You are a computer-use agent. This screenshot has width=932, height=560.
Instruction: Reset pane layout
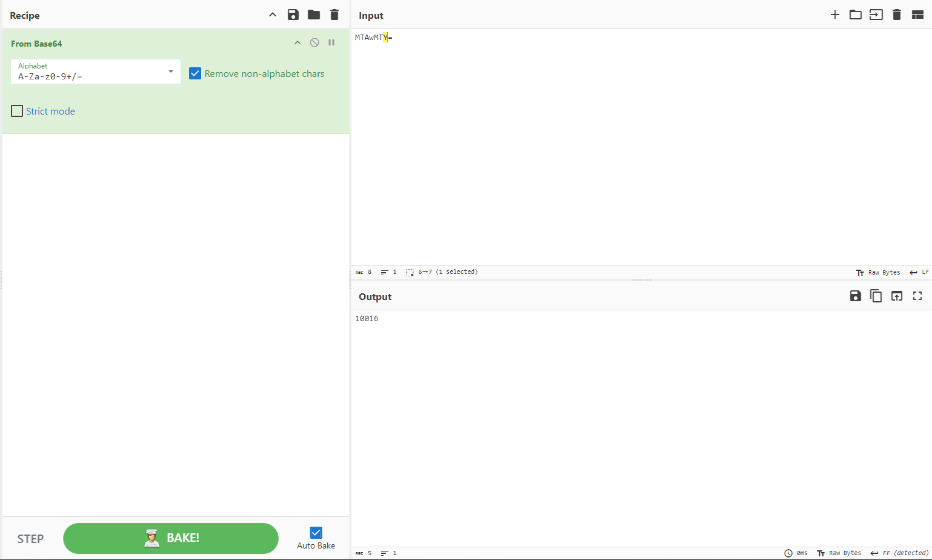tap(917, 15)
